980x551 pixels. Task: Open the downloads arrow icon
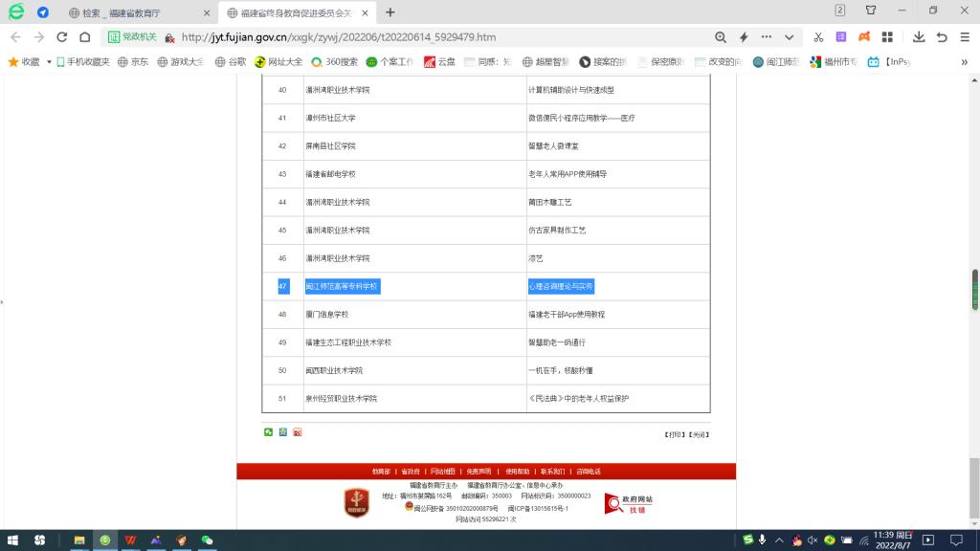tap(918, 37)
